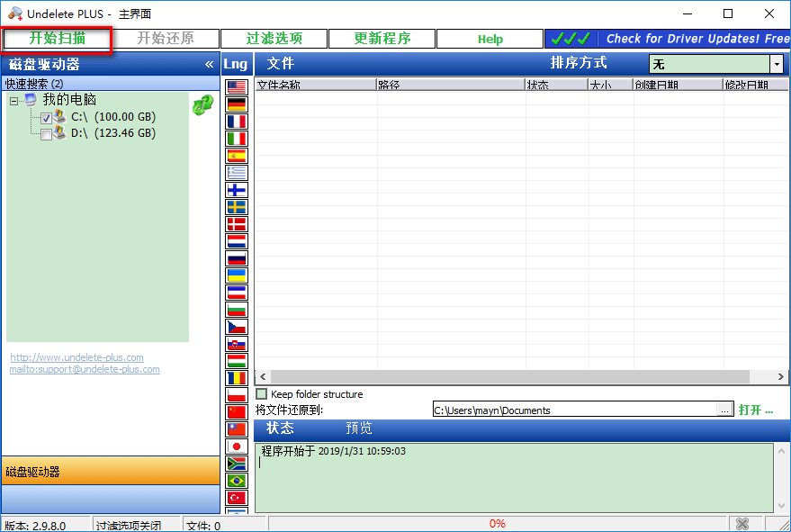This screenshot has height=532, width=791.
Task: Choose the Bulgarian flag language
Action: [237, 310]
